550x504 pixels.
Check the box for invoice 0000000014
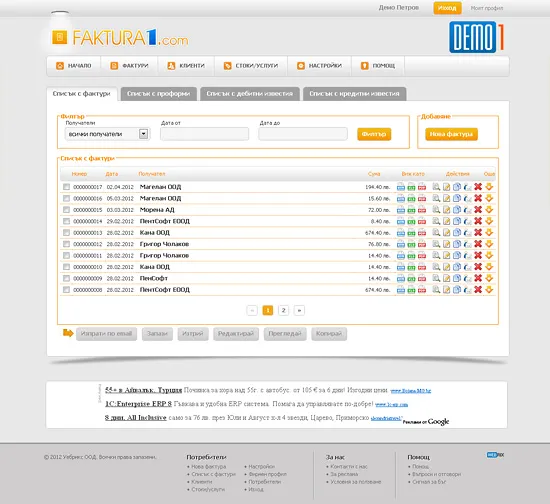pyautogui.click(x=66, y=221)
